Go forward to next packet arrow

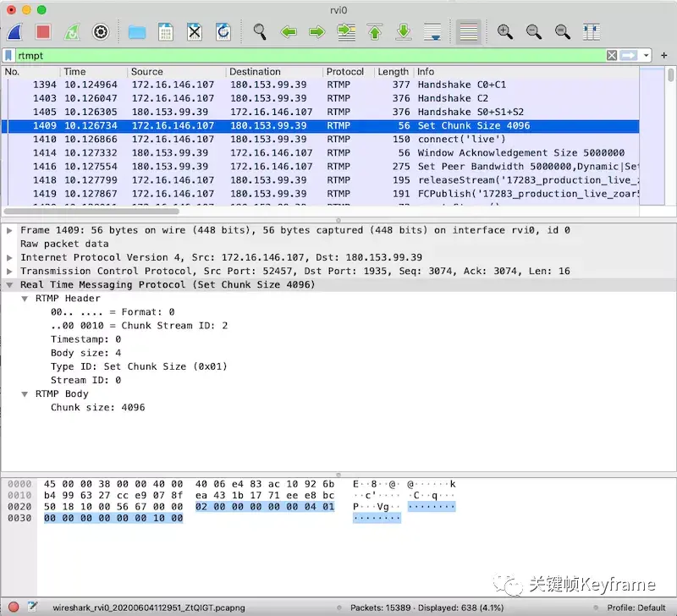pos(316,32)
